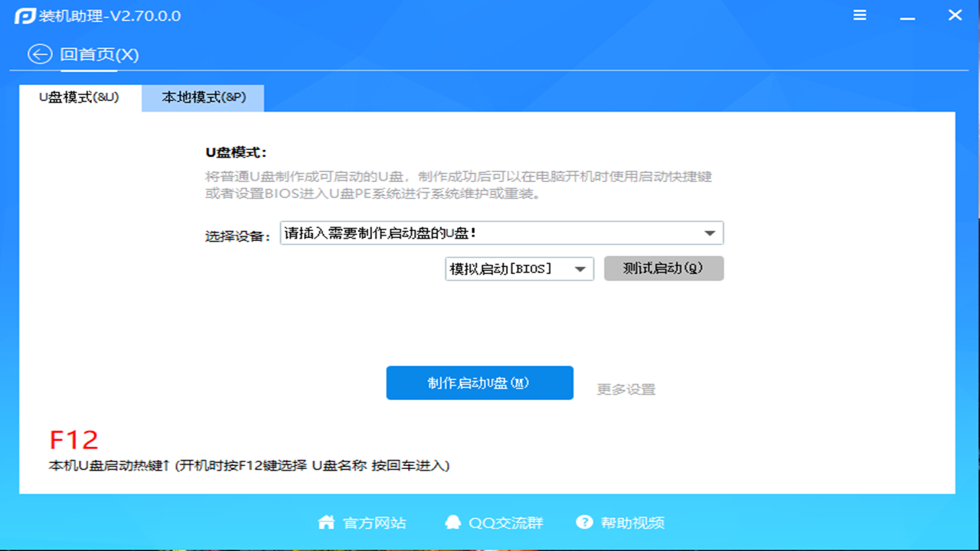Switch to the 本地模式(&P) tab
This screenshot has width=980, height=551.
click(x=202, y=98)
